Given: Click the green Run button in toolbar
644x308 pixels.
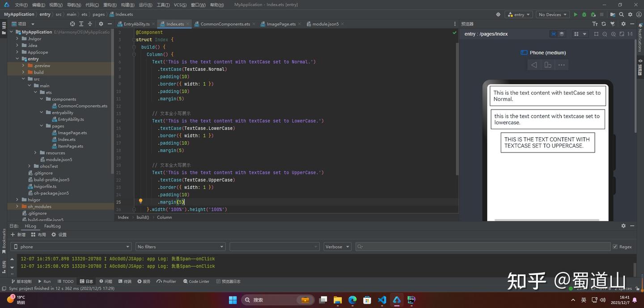Looking at the screenshot, I should [x=576, y=15].
